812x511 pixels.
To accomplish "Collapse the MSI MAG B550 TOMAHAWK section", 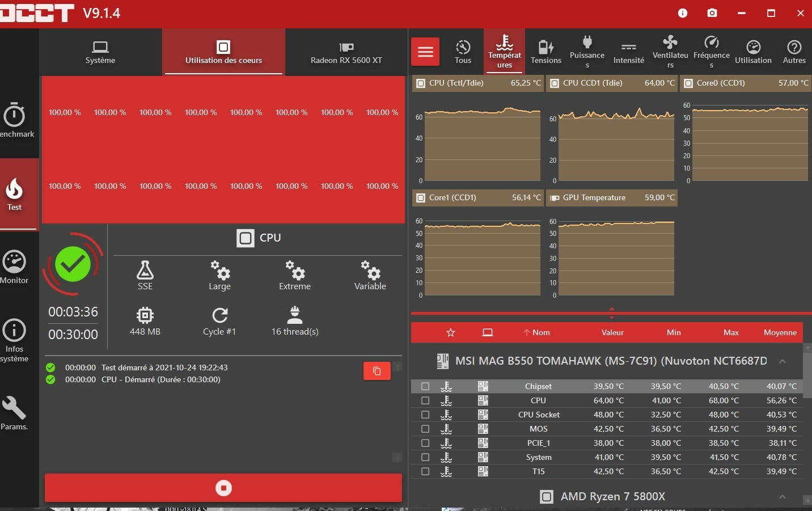I will (x=783, y=361).
